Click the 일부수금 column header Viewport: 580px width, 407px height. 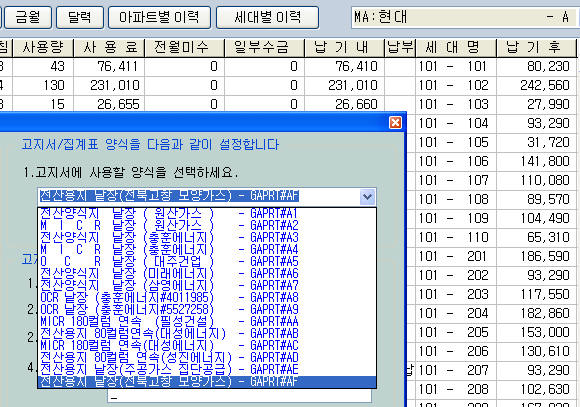(x=265, y=48)
